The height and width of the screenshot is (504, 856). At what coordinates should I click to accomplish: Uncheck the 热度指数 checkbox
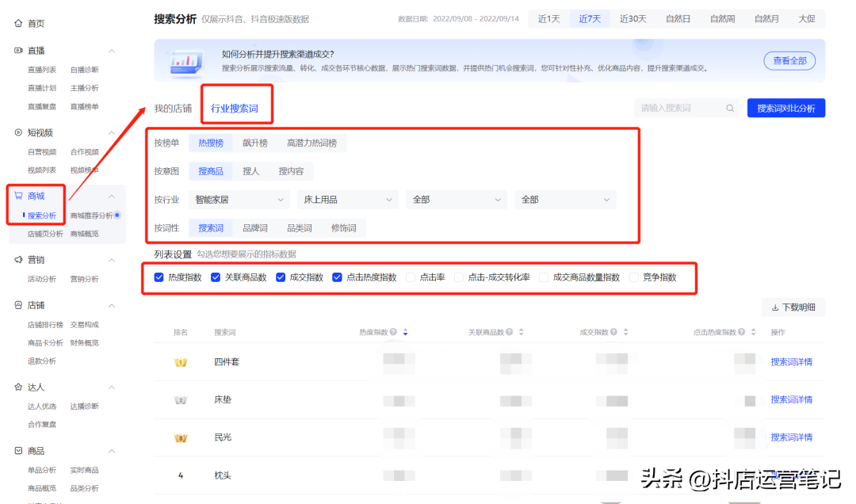pyautogui.click(x=159, y=277)
